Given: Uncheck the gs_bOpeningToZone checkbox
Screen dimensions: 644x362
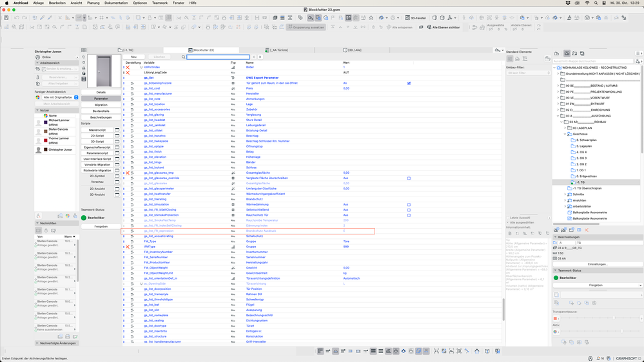Looking at the screenshot, I should [x=409, y=83].
